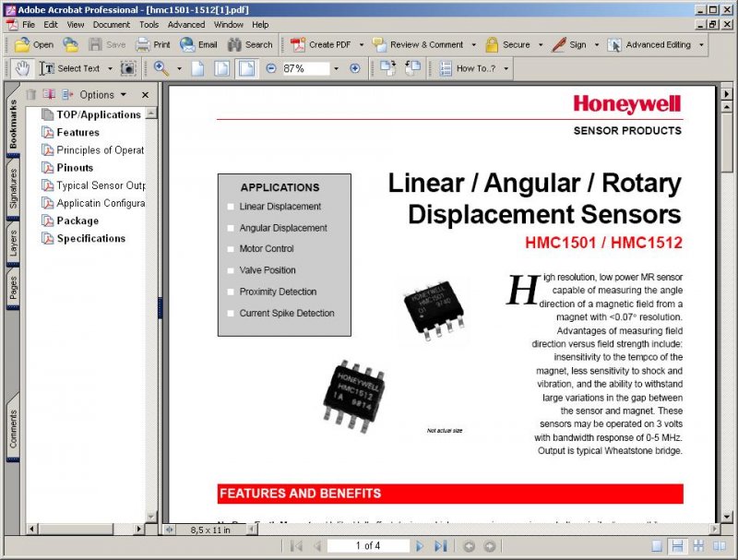Open the bookmarks Options dropdown

tap(102, 95)
